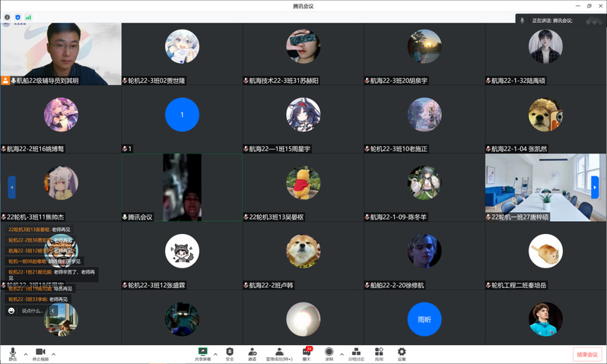Open the 安全 security icon

[x=230, y=353]
